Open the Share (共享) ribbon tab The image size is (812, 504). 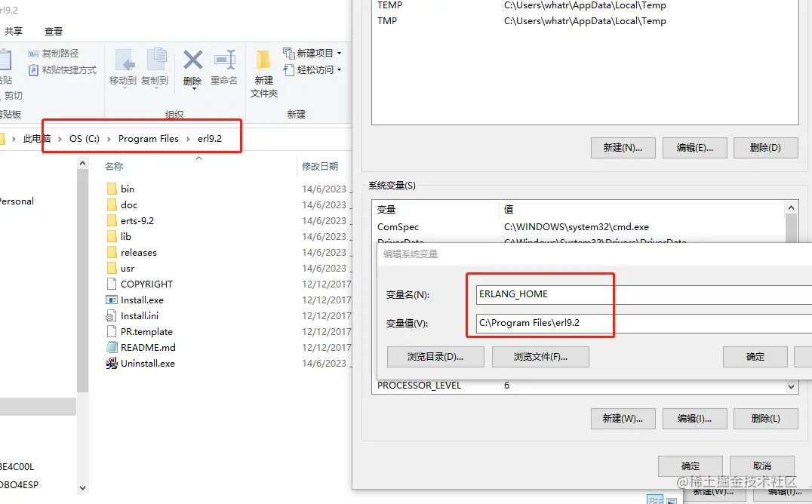tap(14, 32)
